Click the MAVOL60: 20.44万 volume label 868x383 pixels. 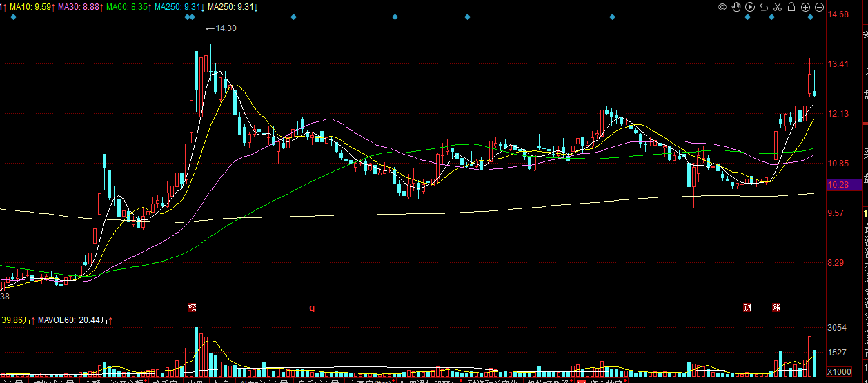(x=76, y=320)
